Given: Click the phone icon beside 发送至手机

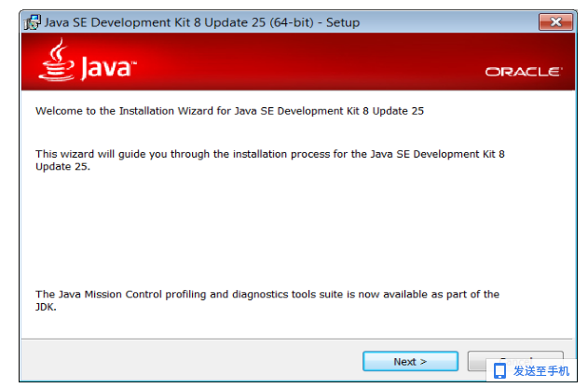Looking at the screenshot, I should tap(499, 371).
